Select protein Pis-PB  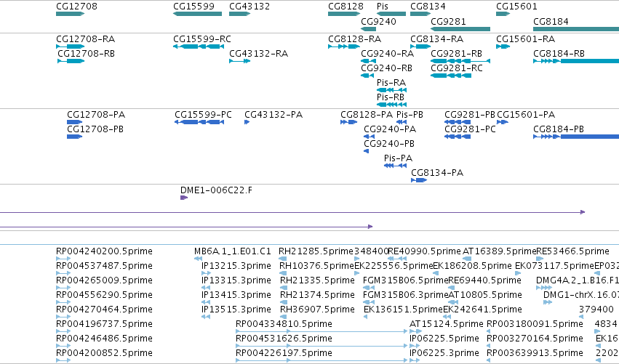tap(402, 122)
